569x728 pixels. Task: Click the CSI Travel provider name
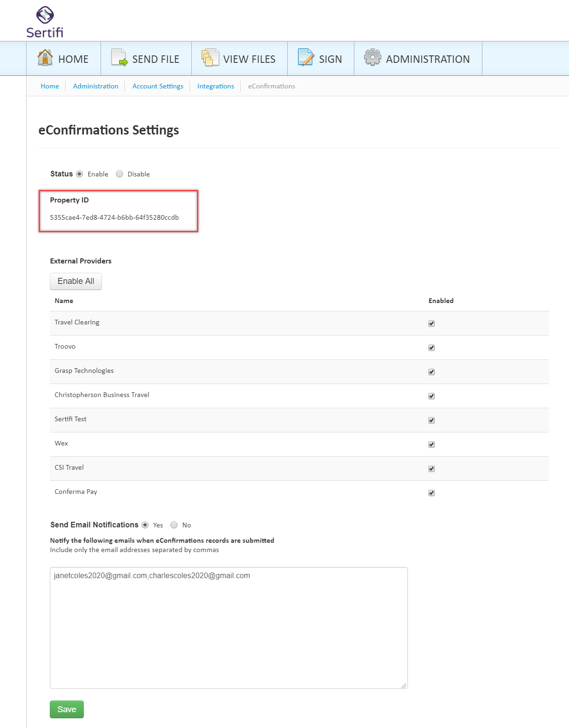[x=69, y=467]
